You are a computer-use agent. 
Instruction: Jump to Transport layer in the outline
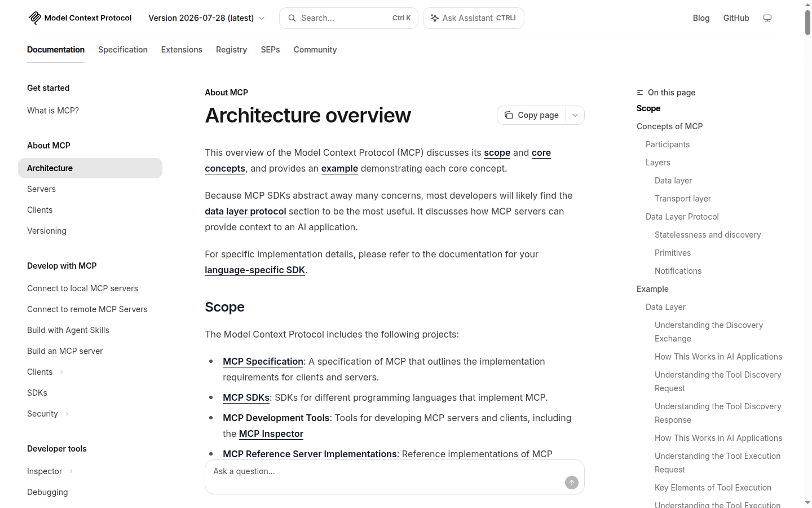click(683, 199)
